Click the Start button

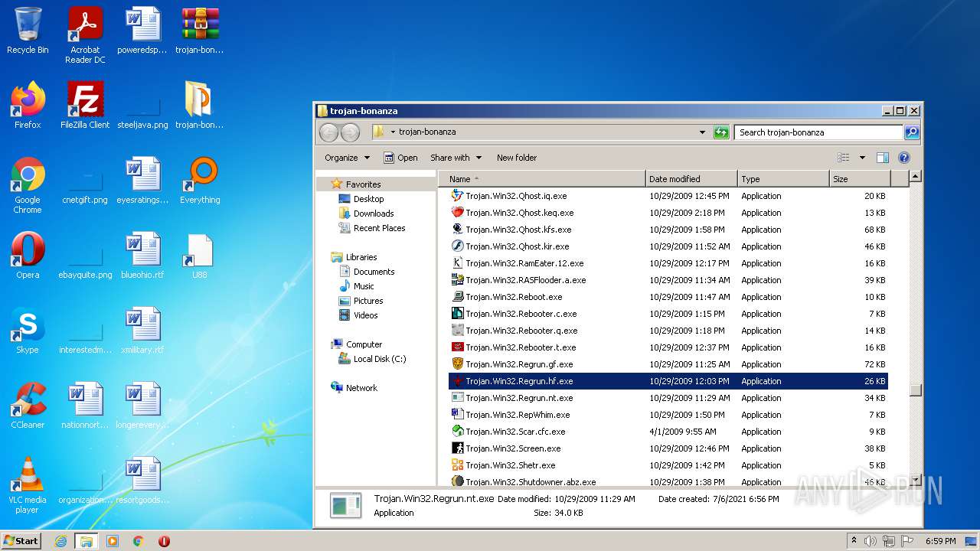pyautogui.click(x=21, y=541)
